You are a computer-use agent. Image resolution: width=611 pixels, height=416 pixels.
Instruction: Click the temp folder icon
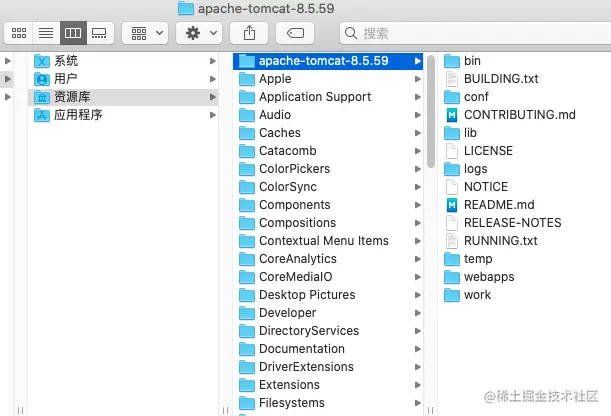tap(452, 259)
